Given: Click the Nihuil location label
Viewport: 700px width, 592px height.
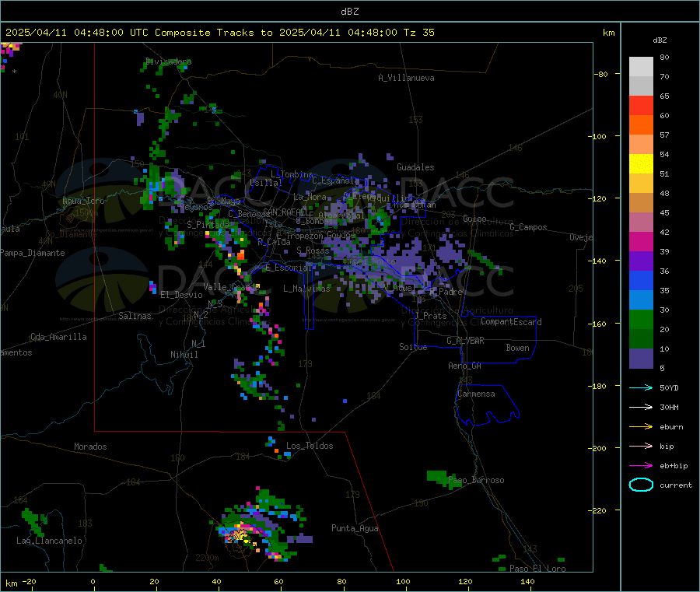Looking at the screenshot, I should coord(184,355).
